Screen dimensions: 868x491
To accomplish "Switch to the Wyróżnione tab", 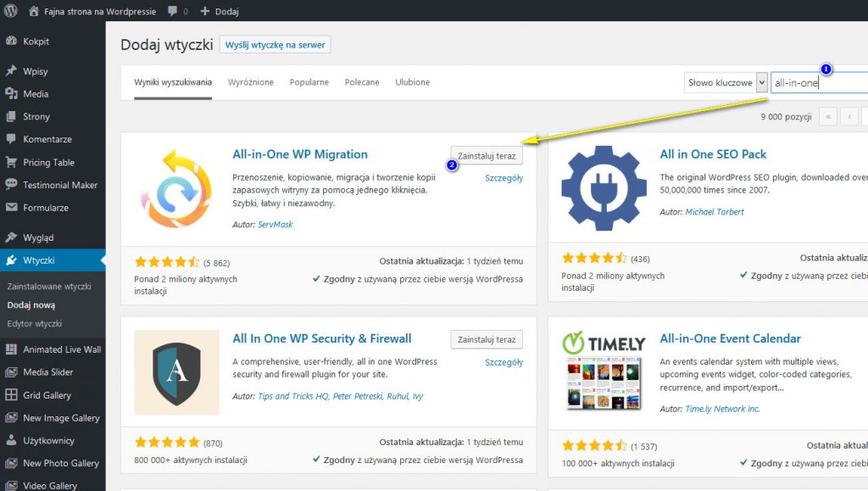I will pyautogui.click(x=251, y=82).
